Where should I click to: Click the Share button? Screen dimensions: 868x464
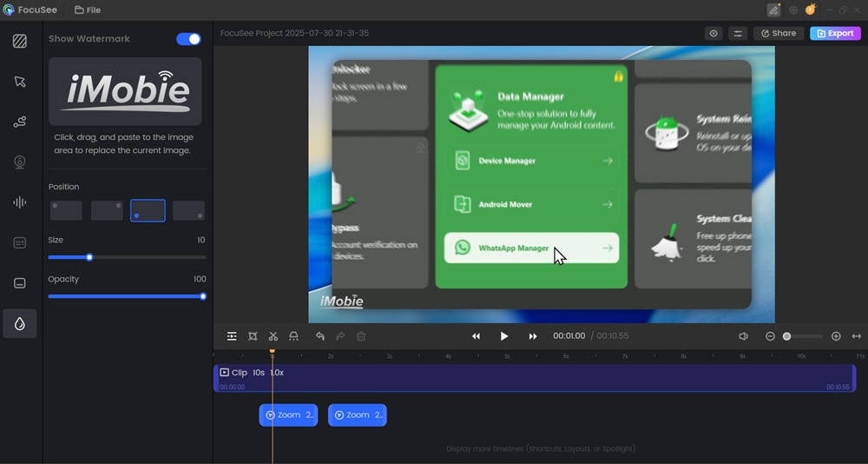779,33
